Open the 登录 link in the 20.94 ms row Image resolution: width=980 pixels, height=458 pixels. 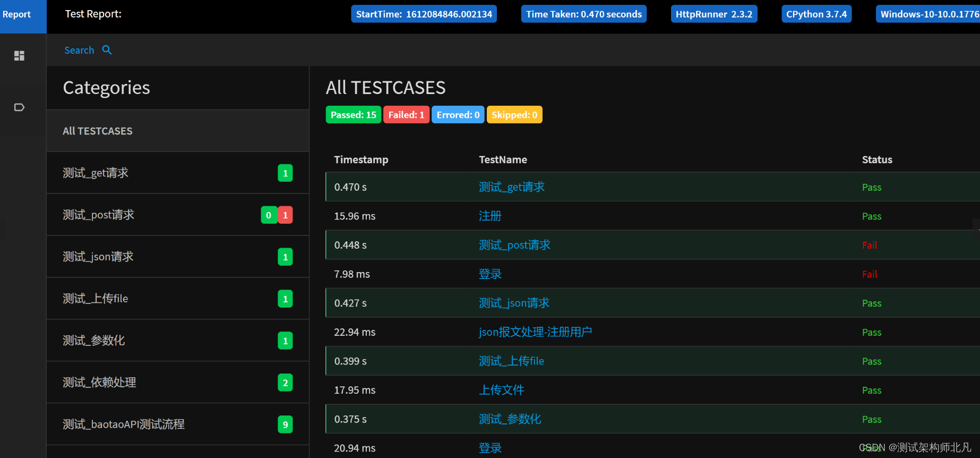tap(490, 448)
